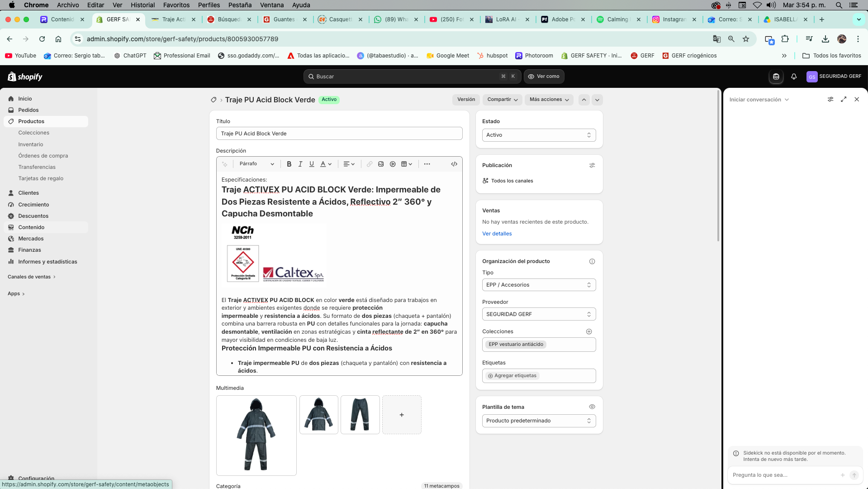The width and height of the screenshot is (868, 489).
Task: Open Chrome extensions puzzle icon
Action: tap(785, 39)
